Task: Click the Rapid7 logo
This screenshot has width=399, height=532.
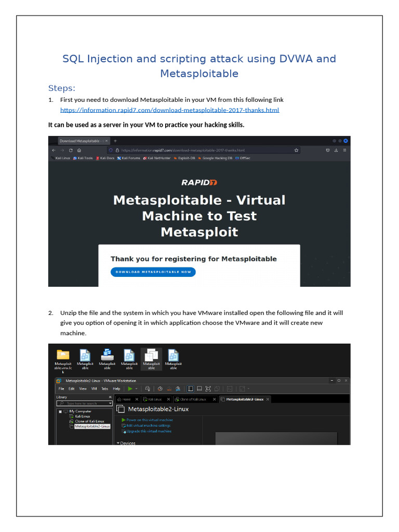Action: click(199, 182)
